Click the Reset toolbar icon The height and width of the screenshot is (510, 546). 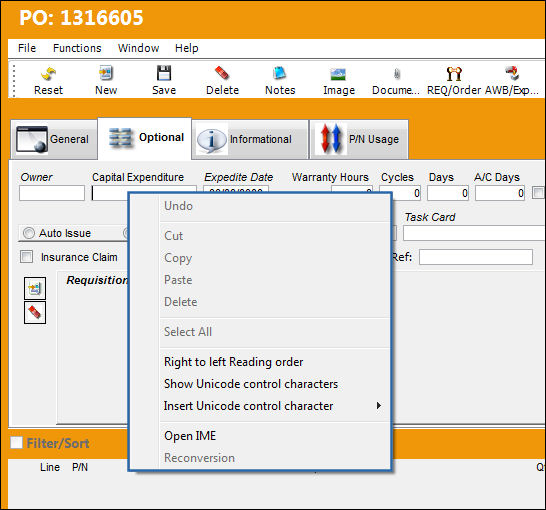point(48,80)
